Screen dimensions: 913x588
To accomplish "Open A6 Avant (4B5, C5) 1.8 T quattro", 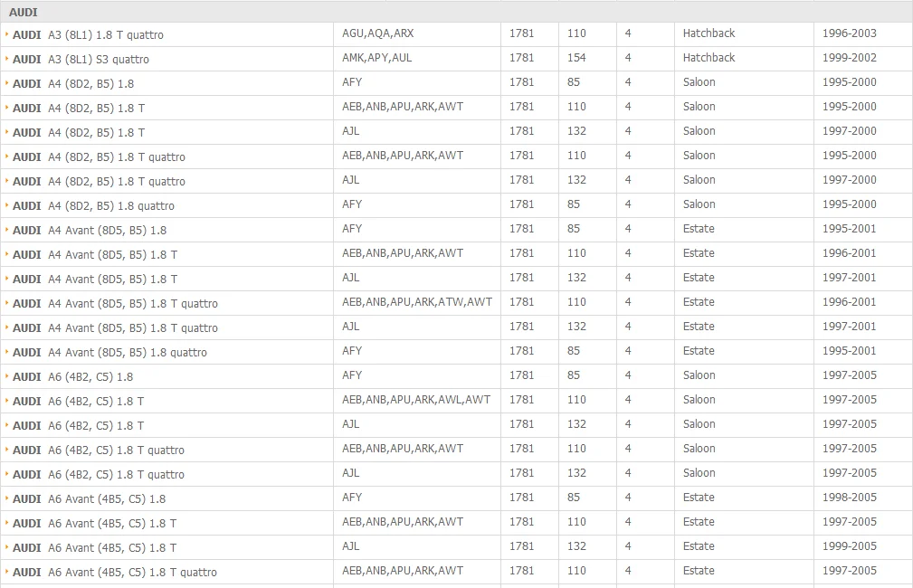I will coord(115,573).
